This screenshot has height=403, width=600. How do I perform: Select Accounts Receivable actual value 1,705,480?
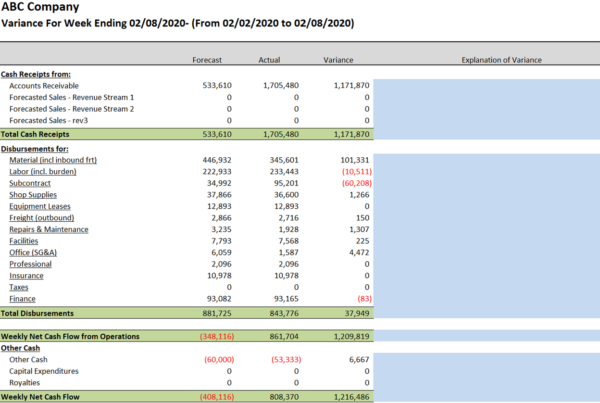pos(281,85)
